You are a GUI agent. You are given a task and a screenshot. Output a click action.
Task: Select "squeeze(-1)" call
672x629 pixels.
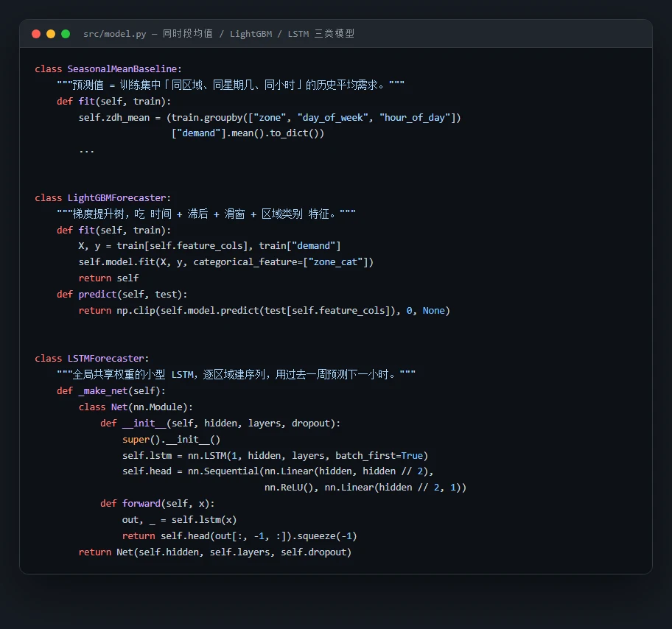click(327, 536)
